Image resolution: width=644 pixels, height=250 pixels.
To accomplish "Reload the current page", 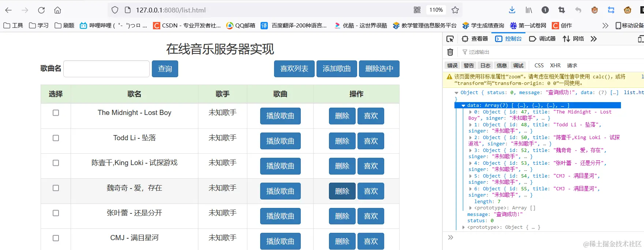I will pyautogui.click(x=41, y=10).
